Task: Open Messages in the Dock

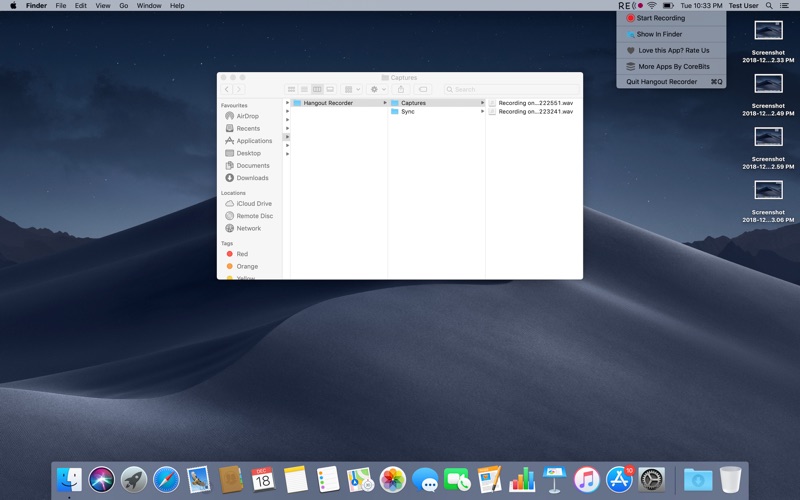Action: [425, 480]
